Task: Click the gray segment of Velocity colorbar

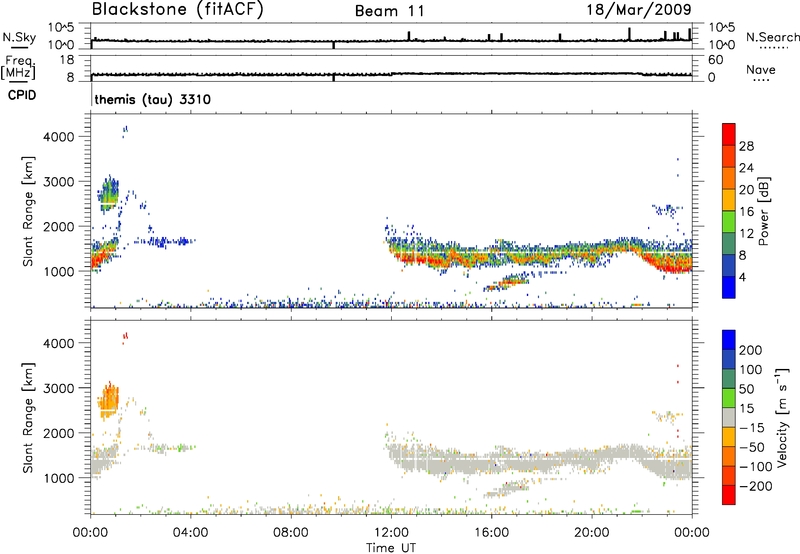Action: [729, 417]
